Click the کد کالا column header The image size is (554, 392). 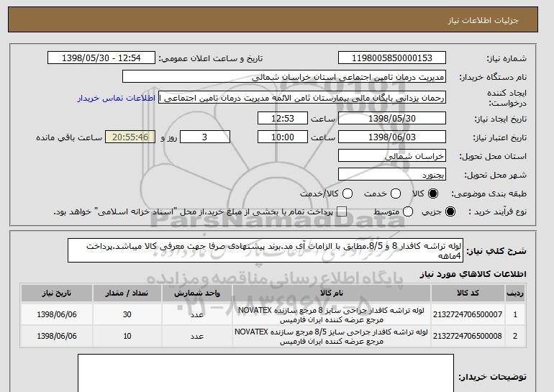click(468, 293)
